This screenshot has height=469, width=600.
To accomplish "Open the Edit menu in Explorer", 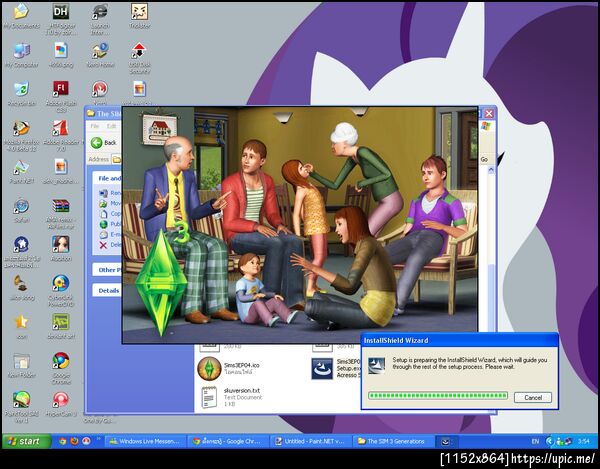I will click(111, 126).
